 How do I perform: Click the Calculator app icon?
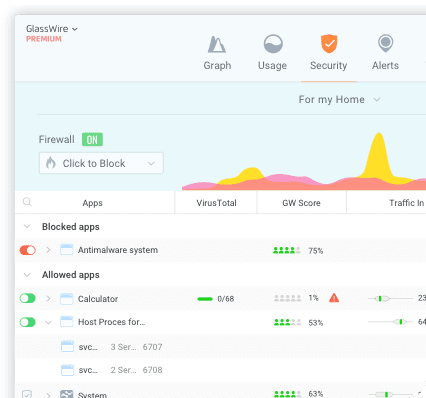tap(66, 299)
